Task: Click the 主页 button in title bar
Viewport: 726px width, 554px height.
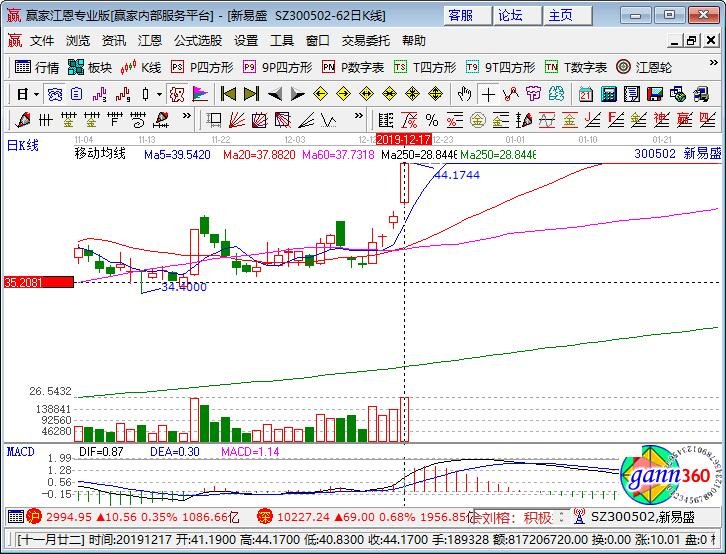Action: 568,16
